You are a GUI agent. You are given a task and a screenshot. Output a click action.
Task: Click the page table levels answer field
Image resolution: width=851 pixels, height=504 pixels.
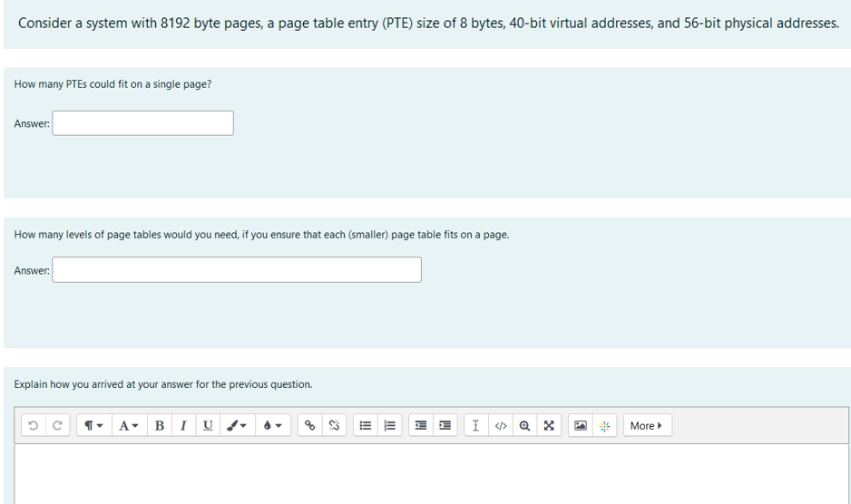237,269
